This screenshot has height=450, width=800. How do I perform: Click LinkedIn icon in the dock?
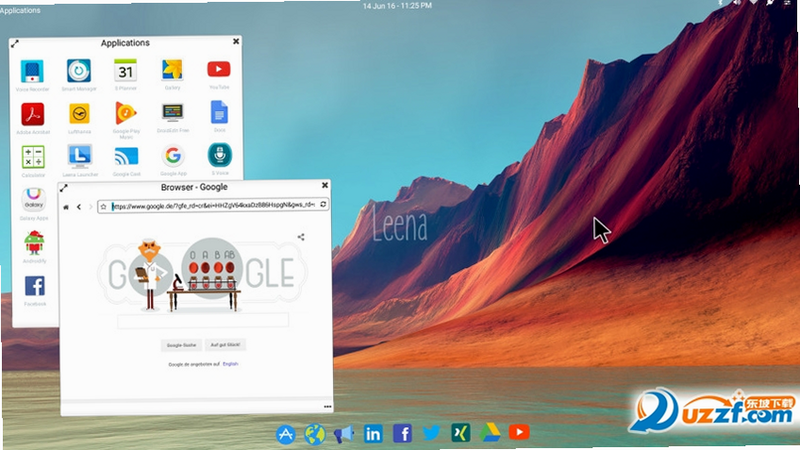click(x=373, y=434)
